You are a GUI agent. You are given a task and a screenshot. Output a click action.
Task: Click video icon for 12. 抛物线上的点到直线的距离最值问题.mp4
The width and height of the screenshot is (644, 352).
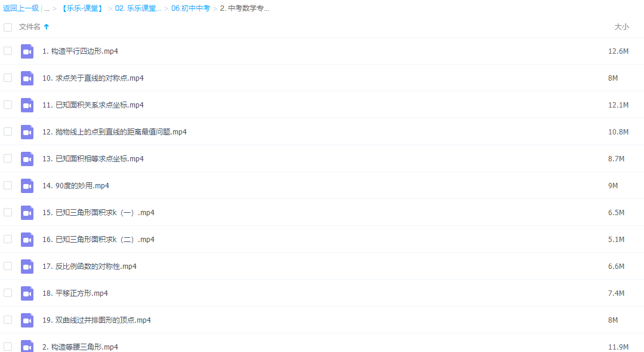click(x=27, y=132)
